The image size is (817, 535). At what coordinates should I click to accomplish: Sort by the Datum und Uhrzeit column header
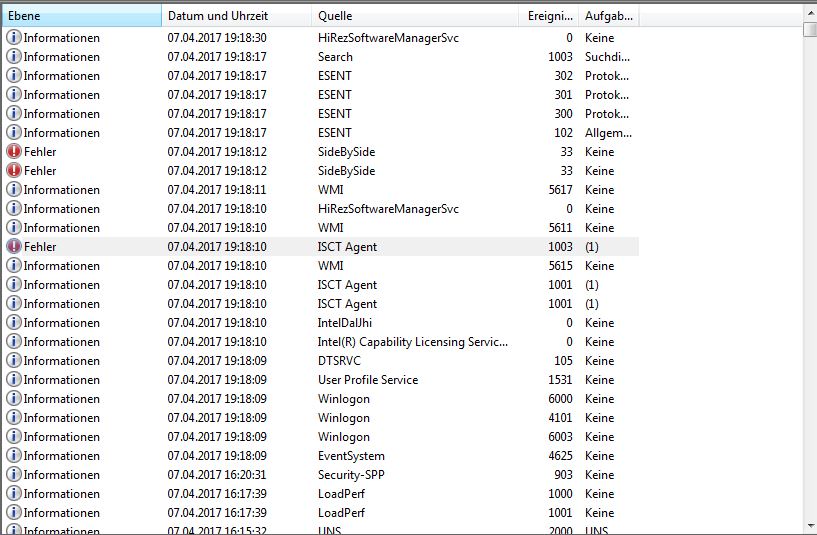(x=237, y=16)
